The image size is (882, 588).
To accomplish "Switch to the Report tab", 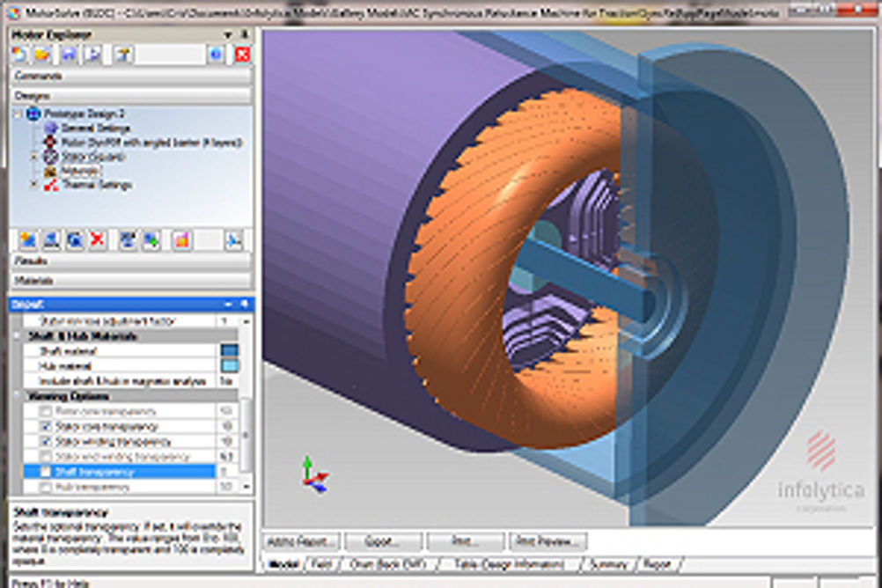I will (x=657, y=564).
